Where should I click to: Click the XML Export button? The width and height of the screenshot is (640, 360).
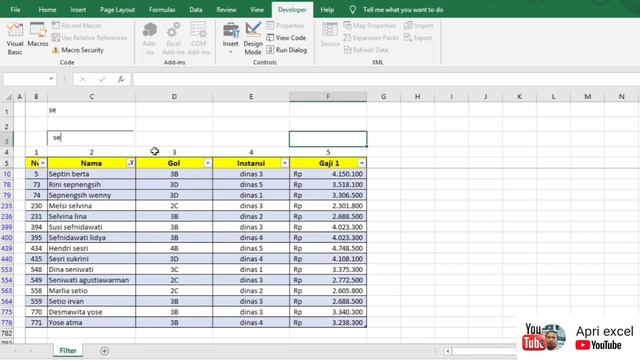click(418, 38)
